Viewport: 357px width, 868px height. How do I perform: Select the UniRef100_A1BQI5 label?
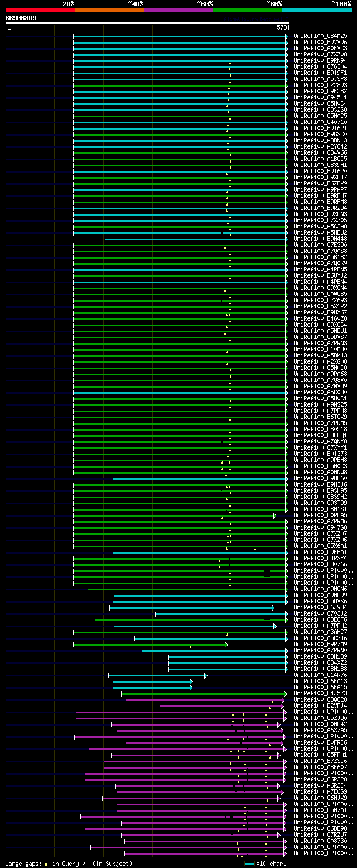point(320,159)
